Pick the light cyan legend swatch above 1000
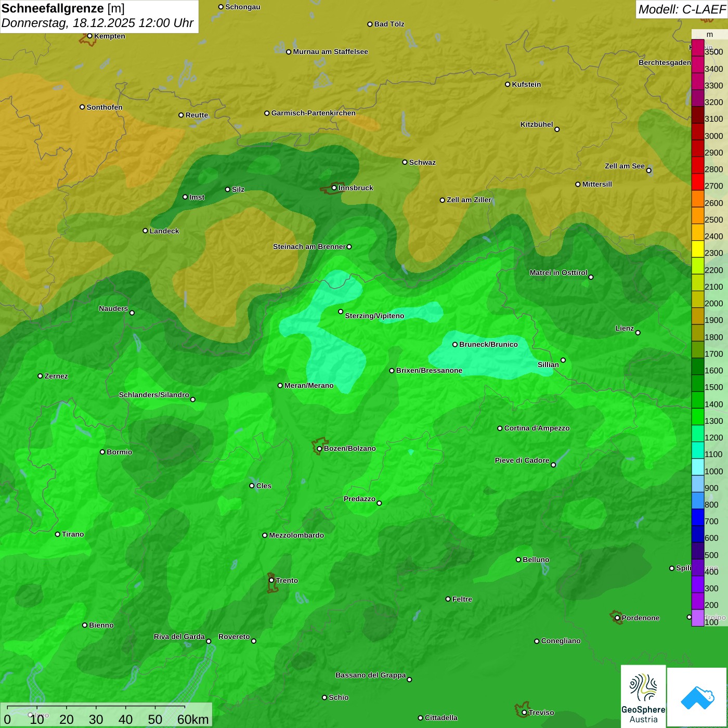This screenshot has width=728, height=728. tap(697, 466)
